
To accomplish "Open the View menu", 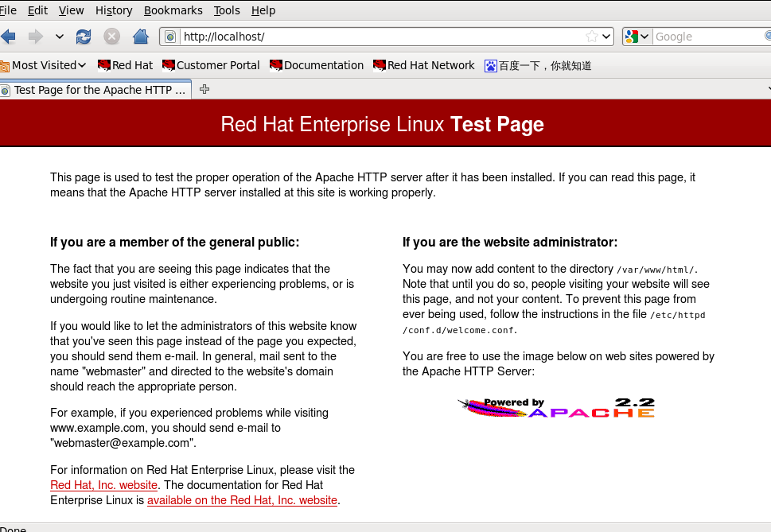I will point(72,10).
